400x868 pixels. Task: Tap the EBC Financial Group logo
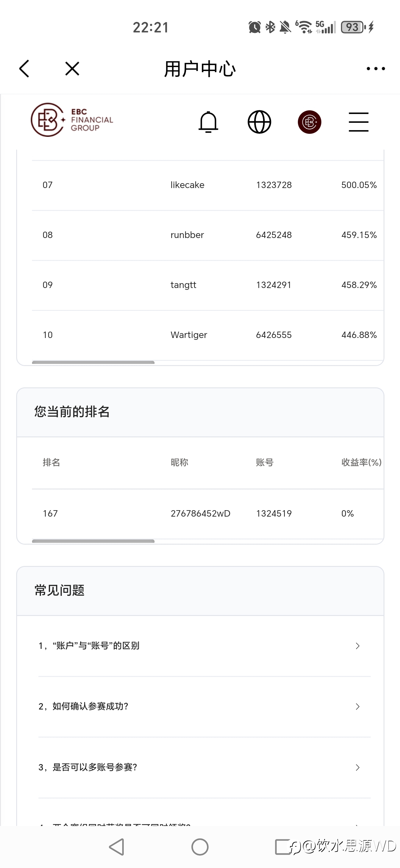click(72, 120)
